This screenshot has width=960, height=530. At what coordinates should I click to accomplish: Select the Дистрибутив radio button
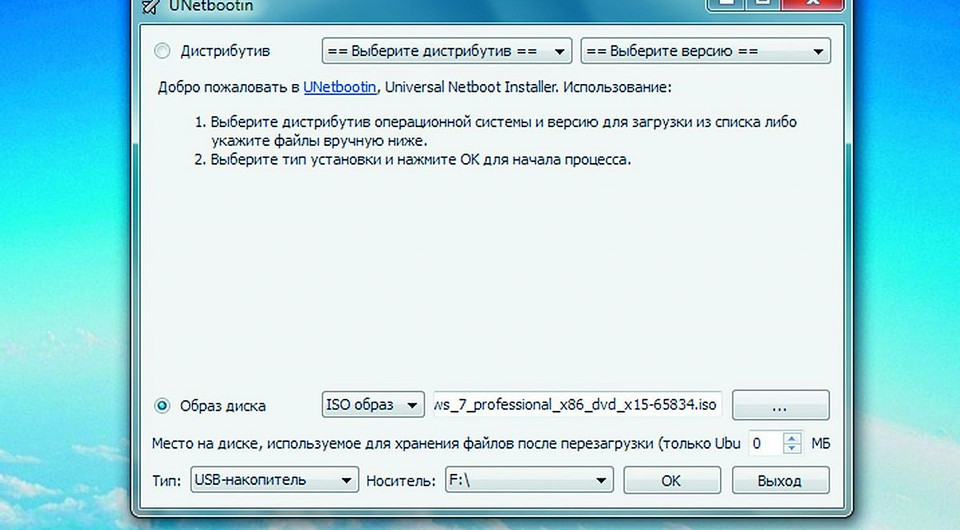click(x=163, y=50)
